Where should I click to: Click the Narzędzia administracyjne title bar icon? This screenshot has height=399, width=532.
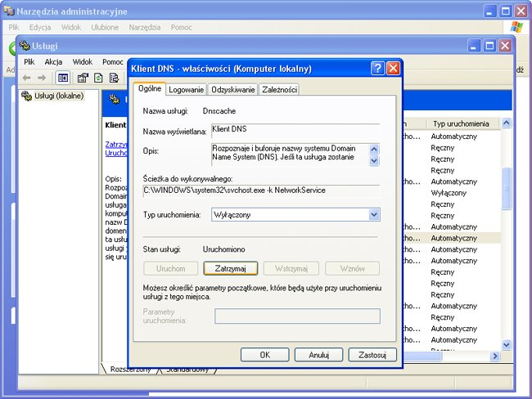pyautogui.click(x=9, y=11)
